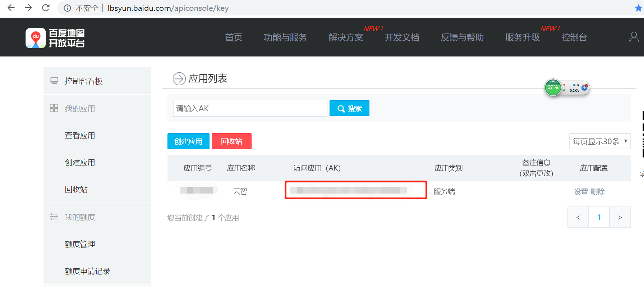Open 功能与服务 navigation menu

285,37
